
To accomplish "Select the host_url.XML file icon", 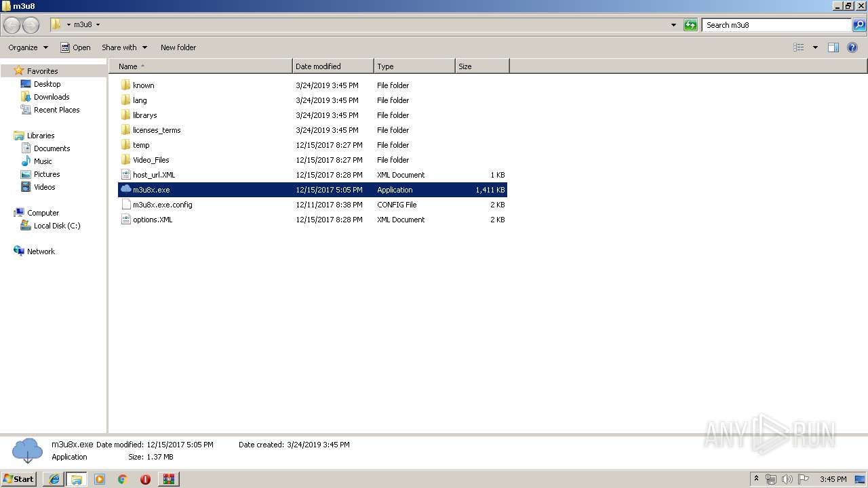I will [x=125, y=175].
